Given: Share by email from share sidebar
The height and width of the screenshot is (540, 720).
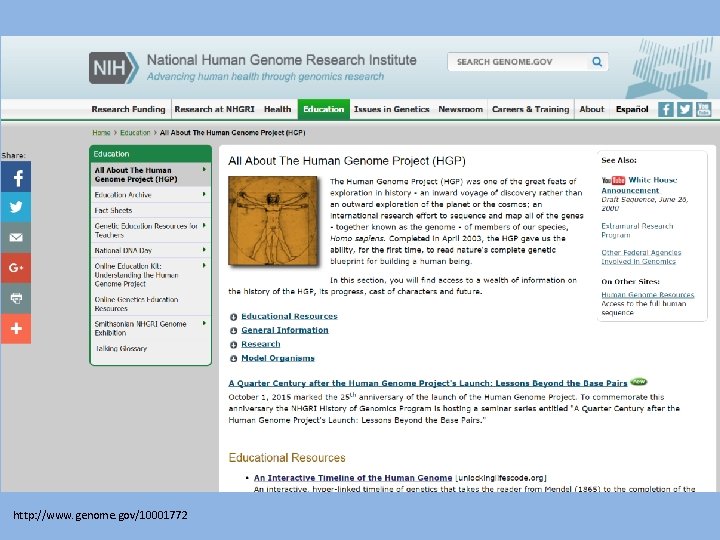Looking at the screenshot, I should click(x=16, y=237).
